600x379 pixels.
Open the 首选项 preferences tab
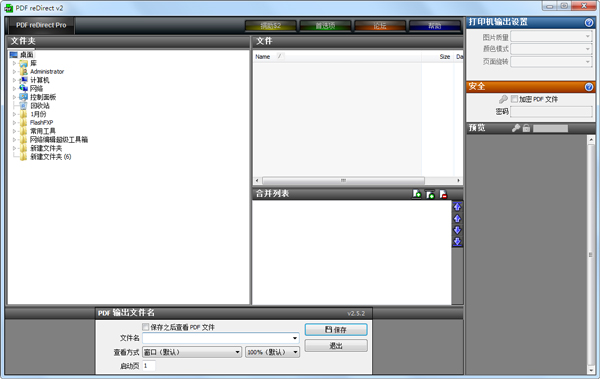coord(325,26)
